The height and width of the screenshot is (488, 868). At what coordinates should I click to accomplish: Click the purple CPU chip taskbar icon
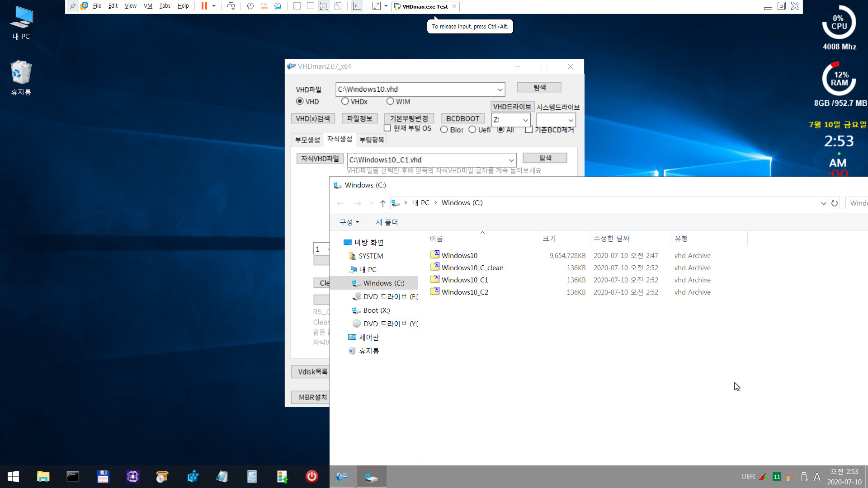coord(133,477)
